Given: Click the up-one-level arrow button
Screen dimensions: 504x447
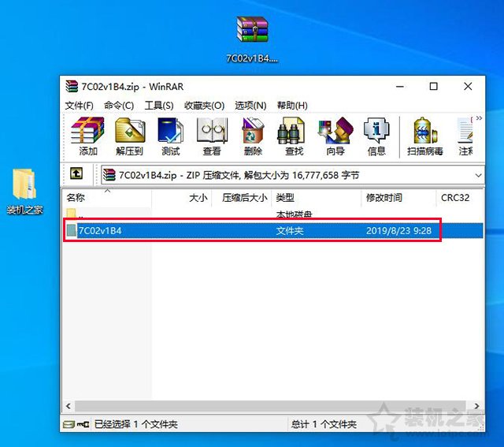Looking at the screenshot, I should tap(76, 173).
